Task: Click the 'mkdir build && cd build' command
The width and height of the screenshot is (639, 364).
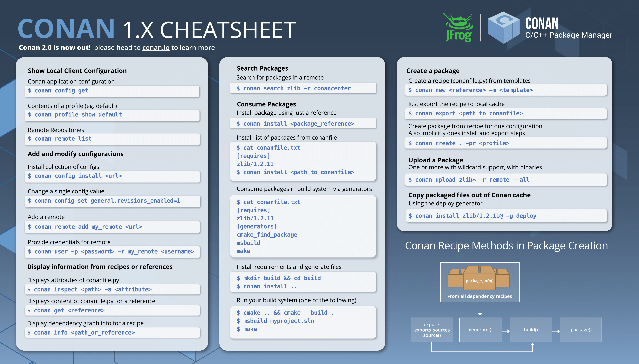Action: [279, 278]
